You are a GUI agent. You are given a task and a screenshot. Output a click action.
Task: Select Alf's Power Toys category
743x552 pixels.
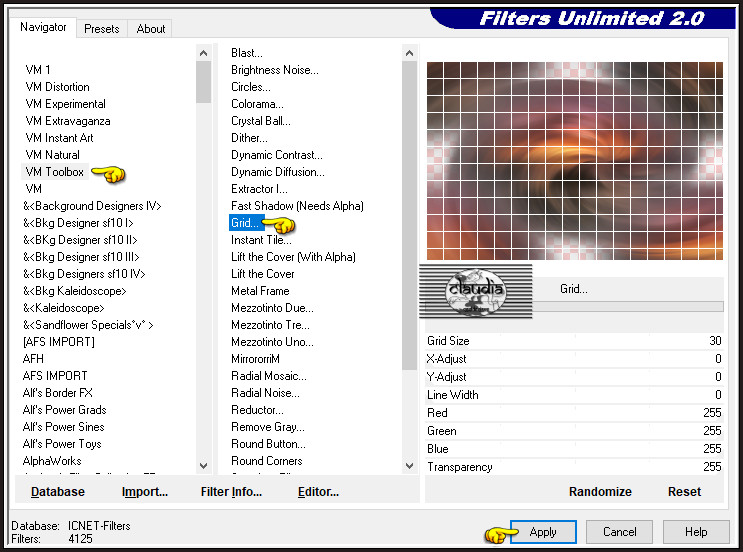(62, 444)
